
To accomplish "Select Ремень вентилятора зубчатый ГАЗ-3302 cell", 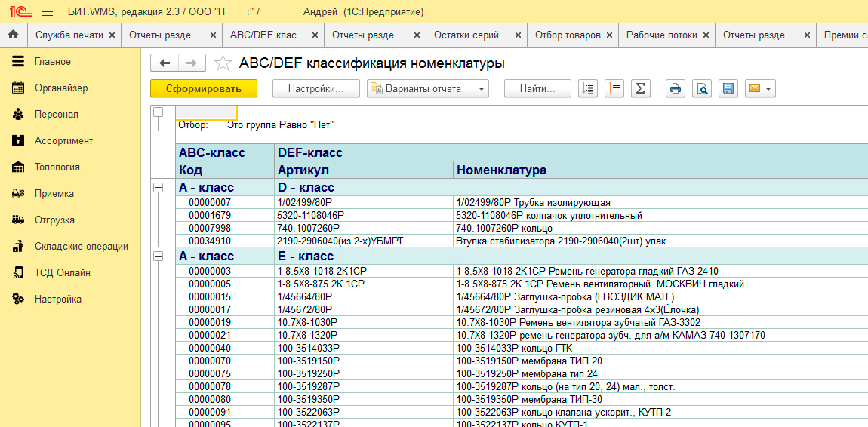I will click(660, 322).
